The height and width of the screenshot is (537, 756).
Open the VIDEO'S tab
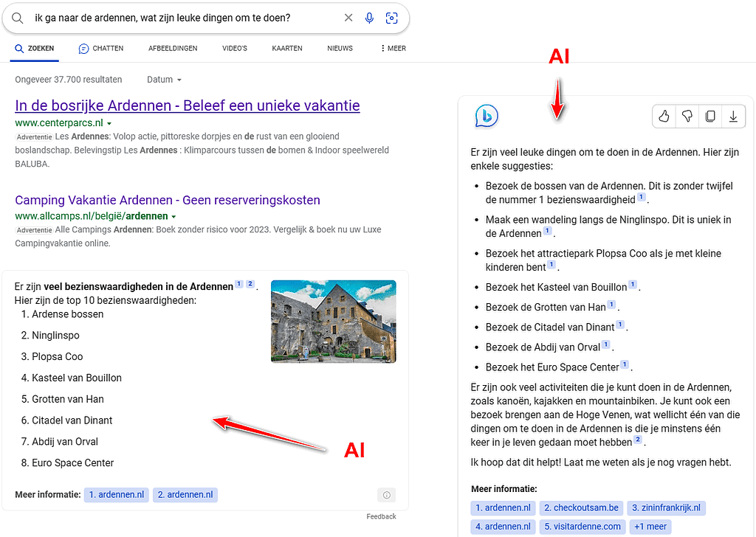(x=234, y=48)
